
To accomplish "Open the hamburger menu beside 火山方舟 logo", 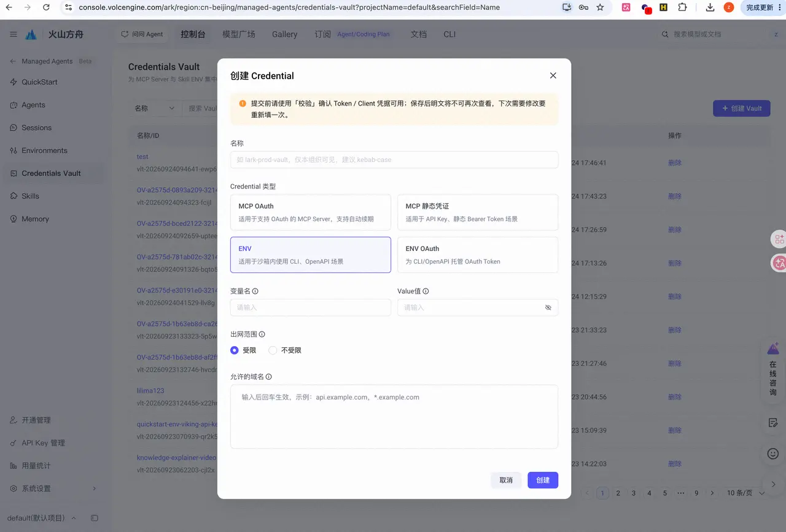I will click(x=14, y=34).
